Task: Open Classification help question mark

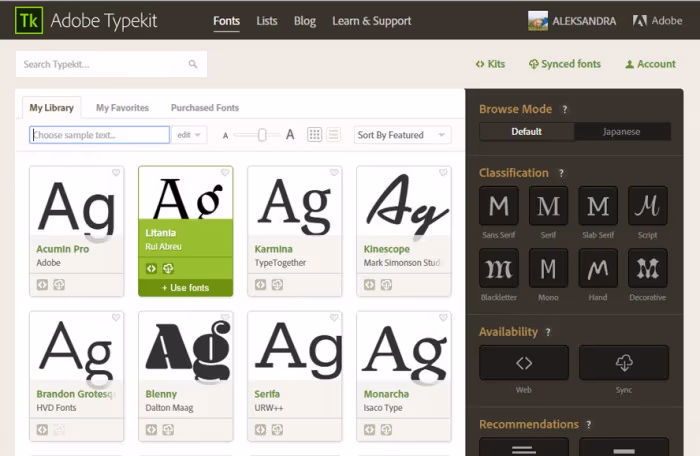Action: coord(561,173)
